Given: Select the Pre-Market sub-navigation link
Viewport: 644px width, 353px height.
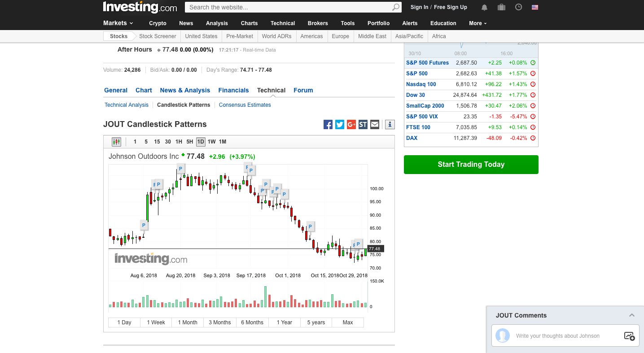Looking at the screenshot, I should [240, 36].
